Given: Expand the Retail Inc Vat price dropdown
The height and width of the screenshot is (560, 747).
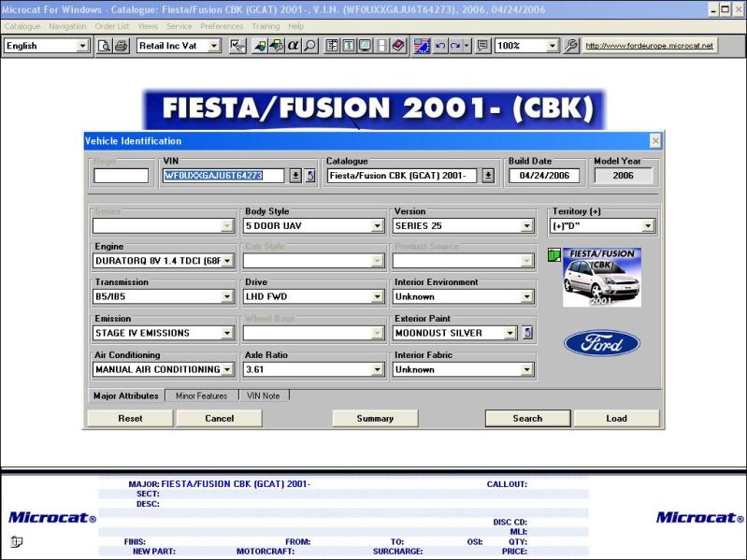Looking at the screenshot, I should point(214,46).
